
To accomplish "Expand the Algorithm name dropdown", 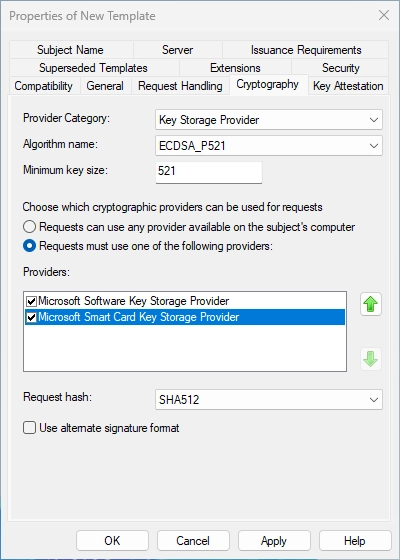I will click(x=269, y=146).
